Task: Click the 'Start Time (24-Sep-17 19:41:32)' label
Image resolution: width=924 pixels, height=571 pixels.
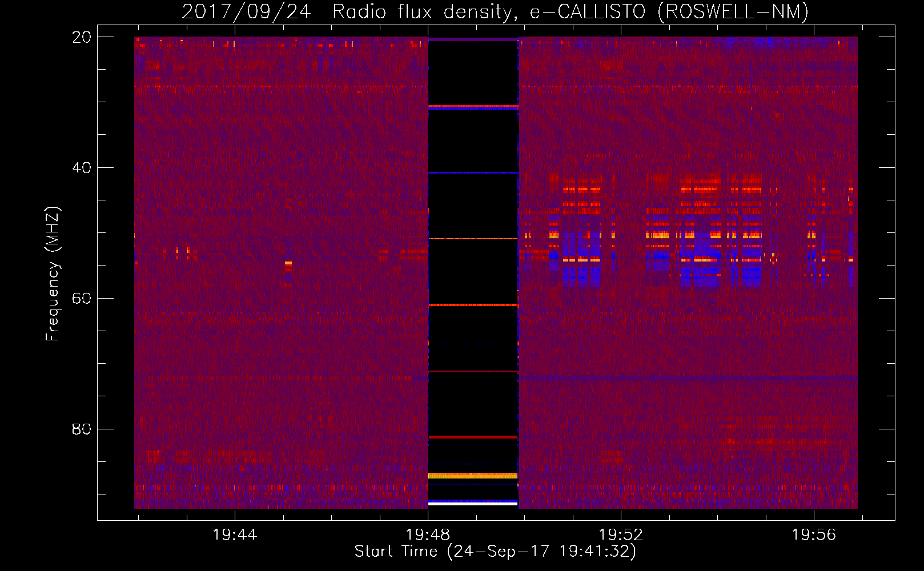Action: (x=495, y=552)
